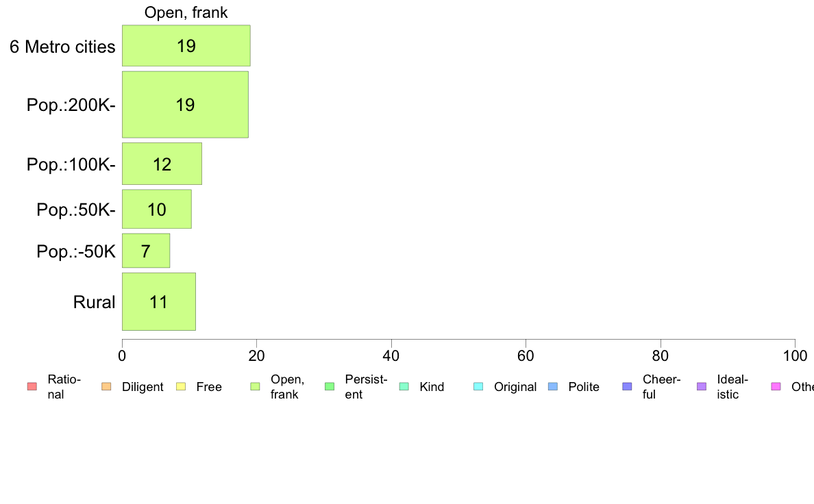Select the Kind legend swatch
This screenshot has height=504, width=814.
click(x=404, y=387)
